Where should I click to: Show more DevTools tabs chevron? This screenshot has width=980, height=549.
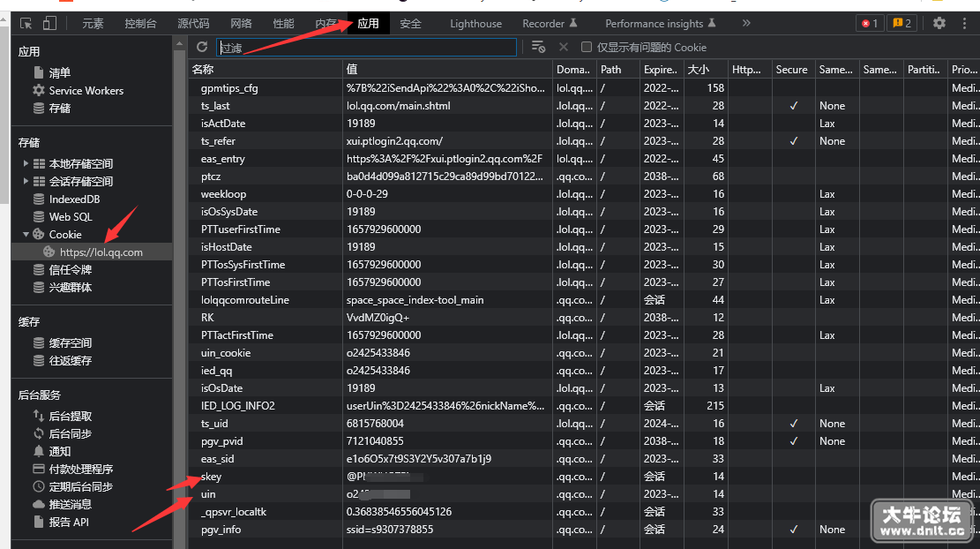[746, 23]
